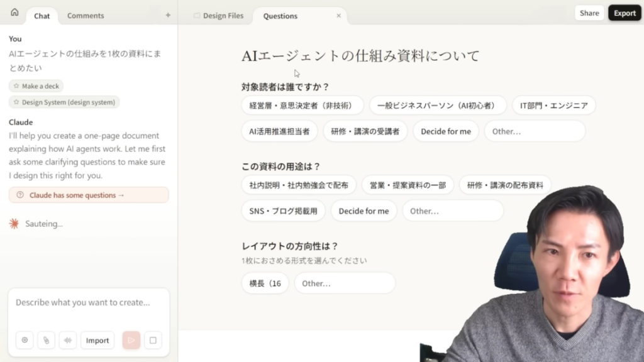Click the Import button in the composer
The width and height of the screenshot is (644, 362).
tap(97, 340)
